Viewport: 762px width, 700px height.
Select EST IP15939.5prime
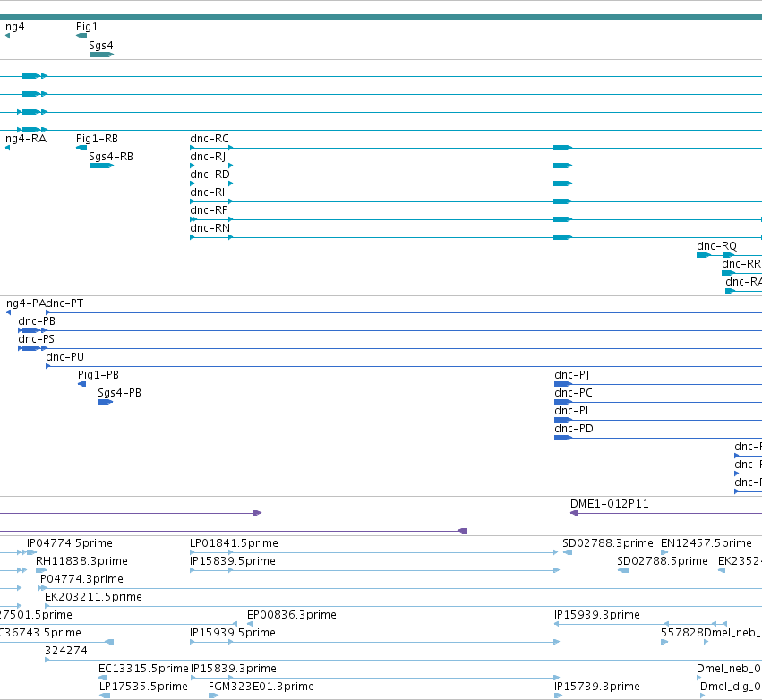233,633
